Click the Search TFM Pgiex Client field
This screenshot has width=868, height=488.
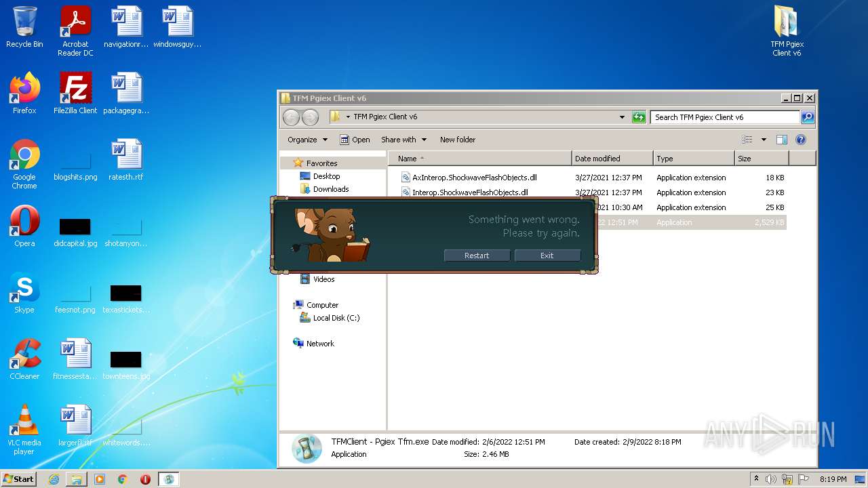[726, 117]
